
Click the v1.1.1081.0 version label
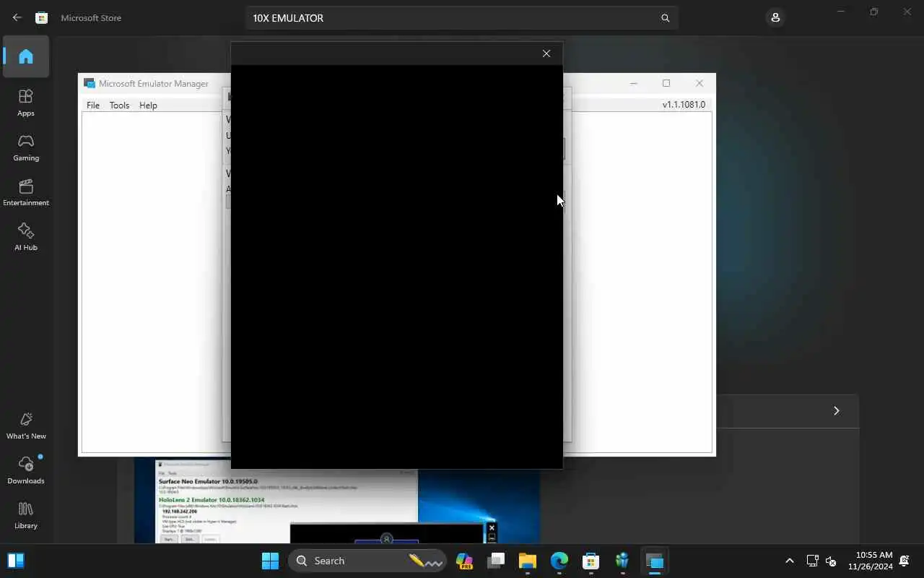684,105
